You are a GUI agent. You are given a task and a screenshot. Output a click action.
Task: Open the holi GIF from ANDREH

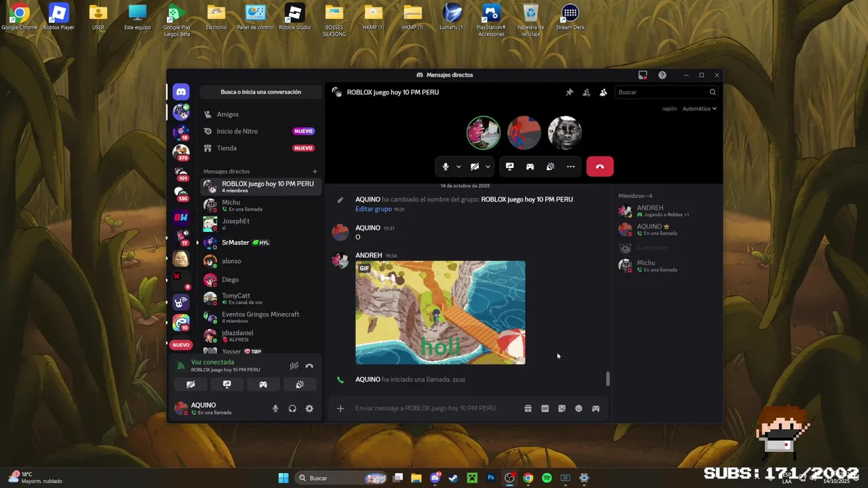coord(440,312)
